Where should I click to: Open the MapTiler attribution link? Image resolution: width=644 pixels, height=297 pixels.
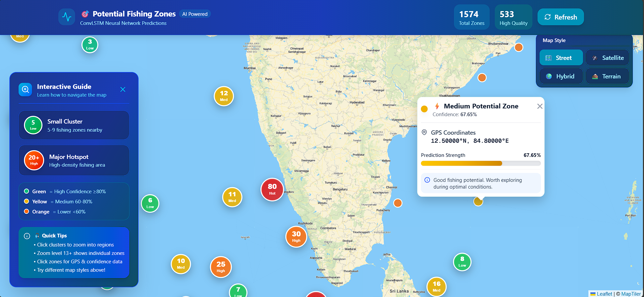coord(631,294)
